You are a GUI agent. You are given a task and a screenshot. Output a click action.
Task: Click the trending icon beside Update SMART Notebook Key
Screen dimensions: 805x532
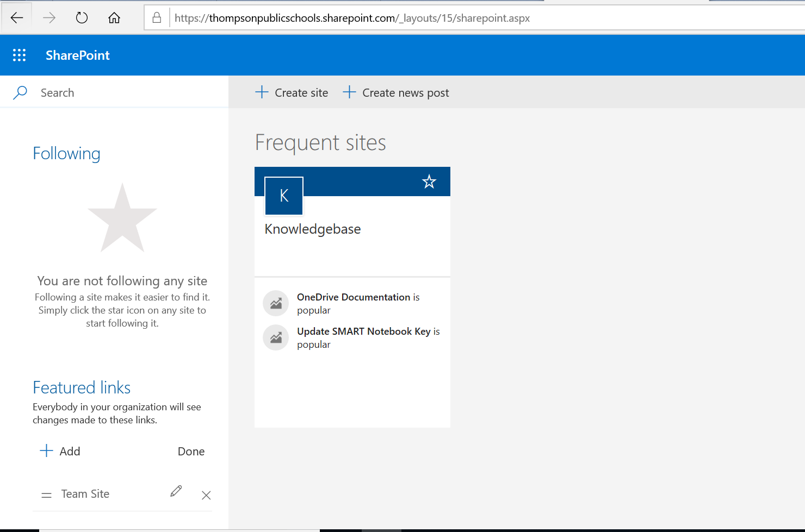point(276,337)
